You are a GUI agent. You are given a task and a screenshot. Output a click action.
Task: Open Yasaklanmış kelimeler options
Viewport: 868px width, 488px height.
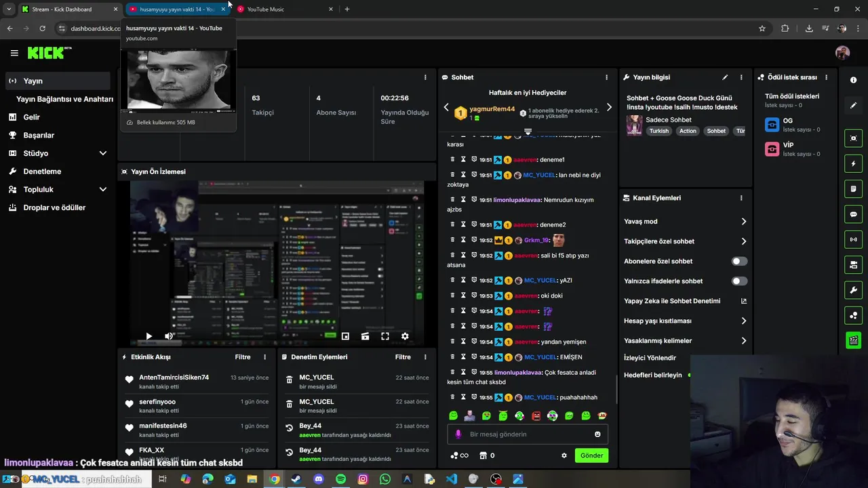pos(685,341)
